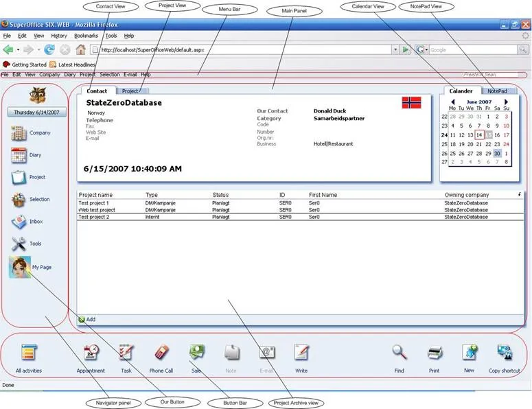Click the Copy shortcut icon
532x409 pixels.
coord(505,353)
